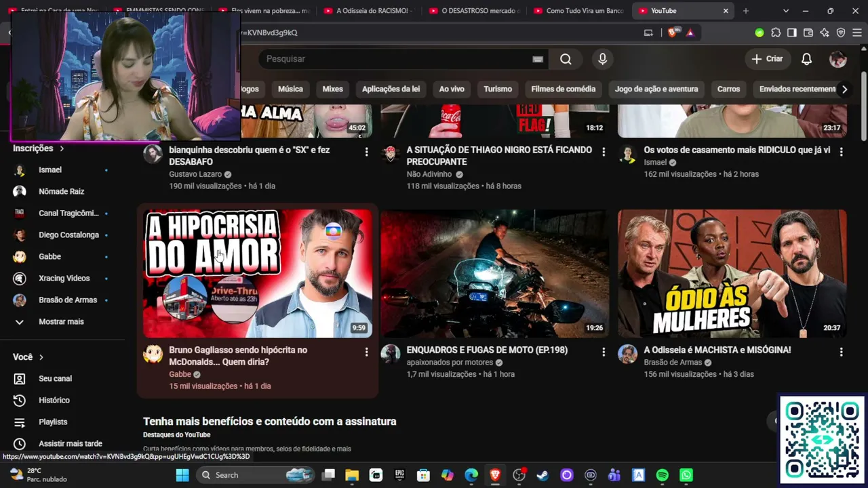The image size is (868, 488).
Task: Select the Jogo de ação e aventura chip
Action: (x=656, y=89)
